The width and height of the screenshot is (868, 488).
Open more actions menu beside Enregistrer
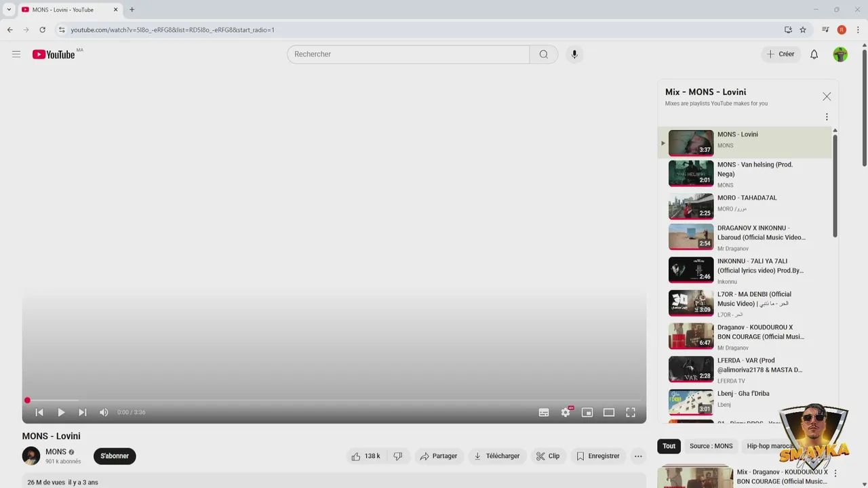tap(638, 456)
